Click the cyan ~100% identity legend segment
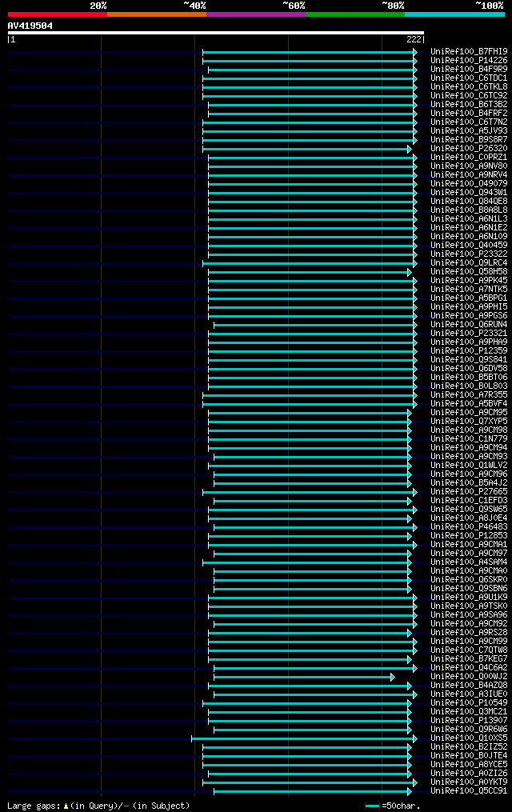This screenshot has width=512, height=812. pyautogui.click(x=454, y=14)
